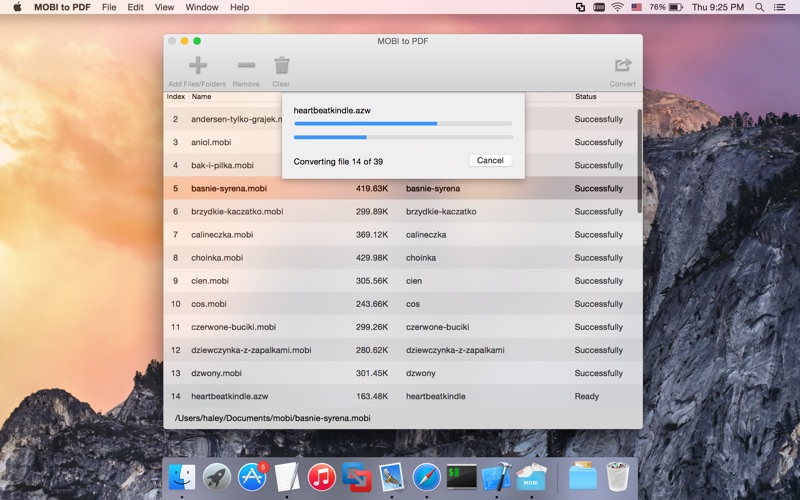Open App Store in the dock
800x500 pixels.
252,478
